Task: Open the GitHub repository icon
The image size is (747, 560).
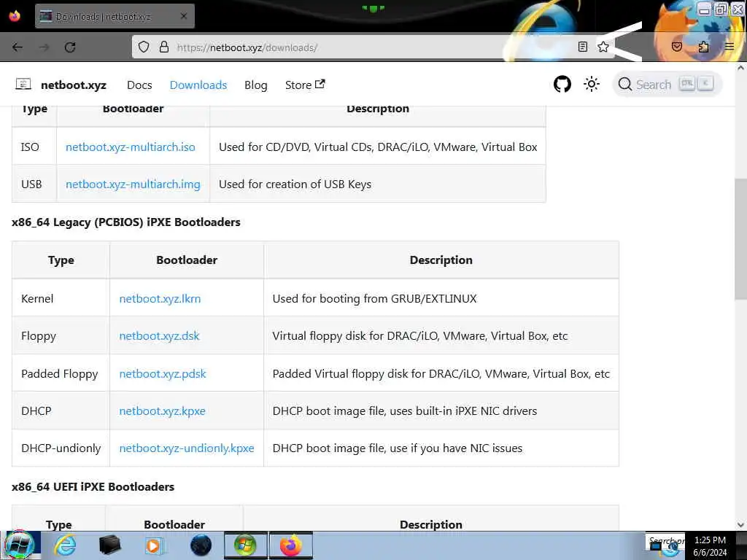Action: [562, 85]
